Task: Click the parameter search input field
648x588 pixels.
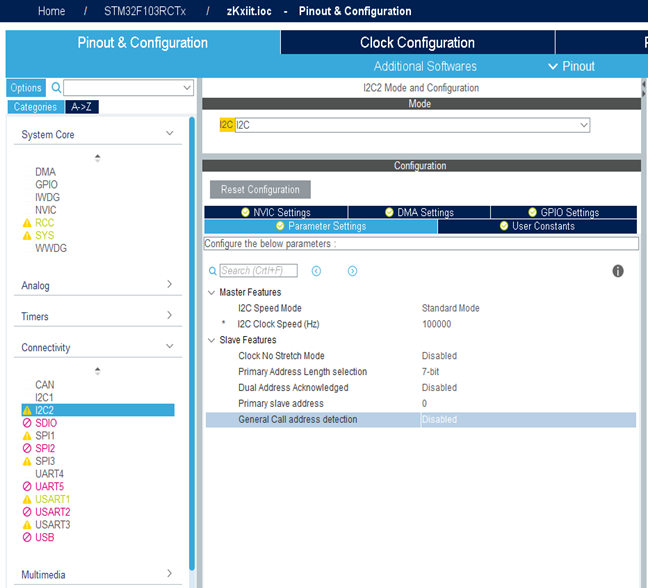Action: point(258,271)
